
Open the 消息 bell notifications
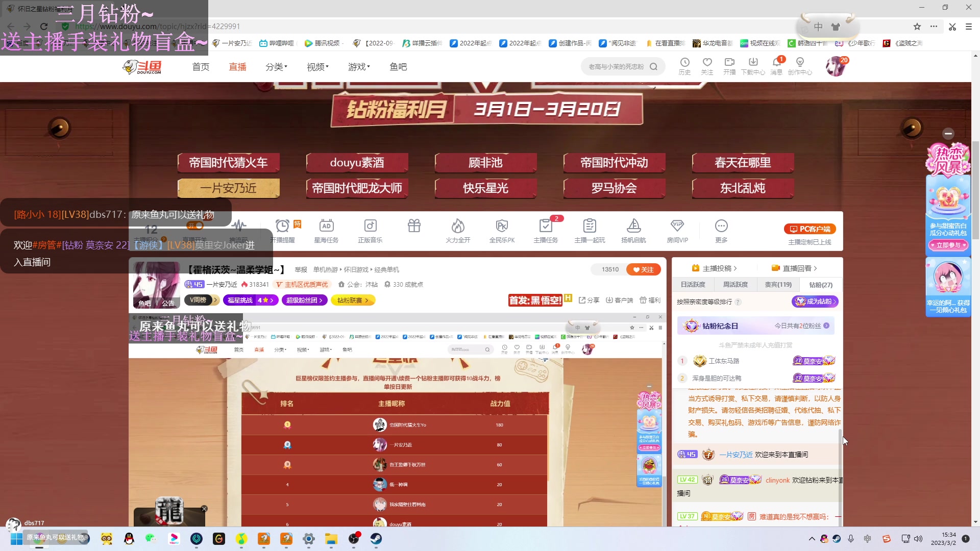tap(776, 66)
